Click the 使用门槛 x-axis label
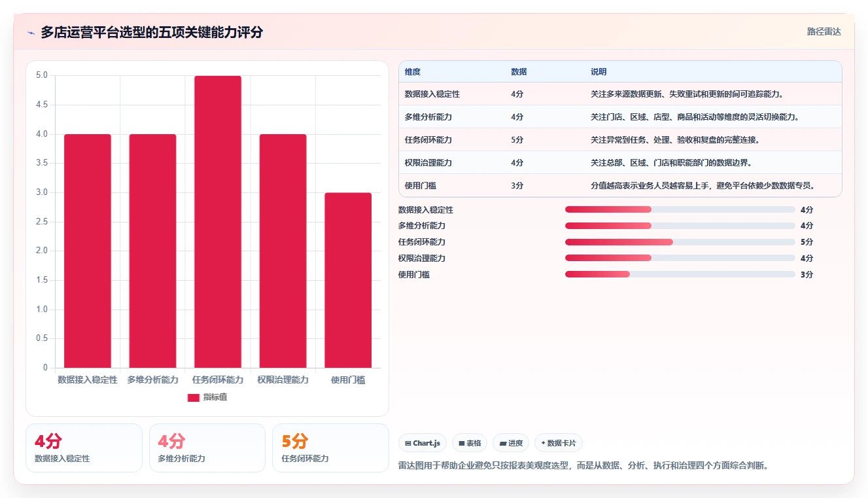The height and width of the screenshot is (498, 868). [348, 380]
